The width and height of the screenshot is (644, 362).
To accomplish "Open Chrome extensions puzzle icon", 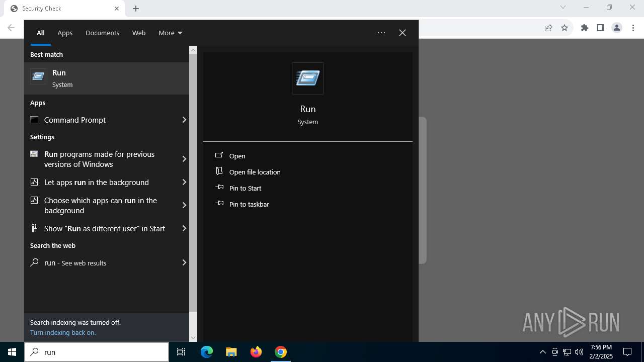I will coord(585,28).
